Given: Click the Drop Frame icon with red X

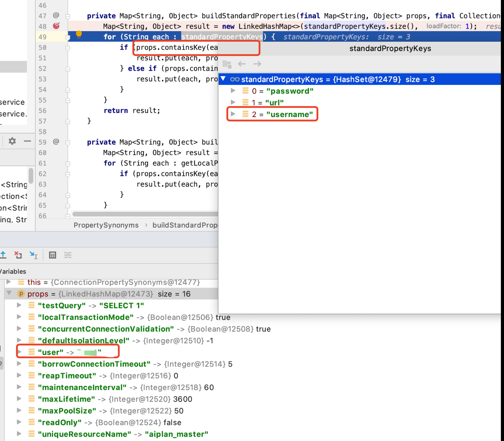Looking at the screenshot, I should coord(18,255).
